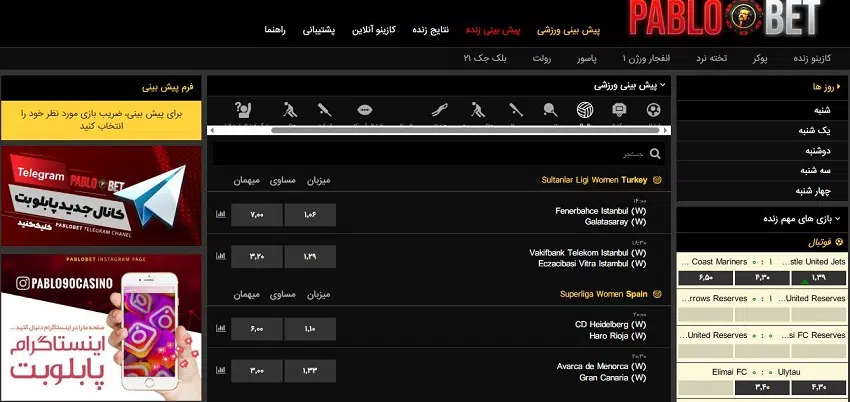Open statistics icon for Vakifbank Telekom match
Screen dimensions: 850x402
click(221, 256)
